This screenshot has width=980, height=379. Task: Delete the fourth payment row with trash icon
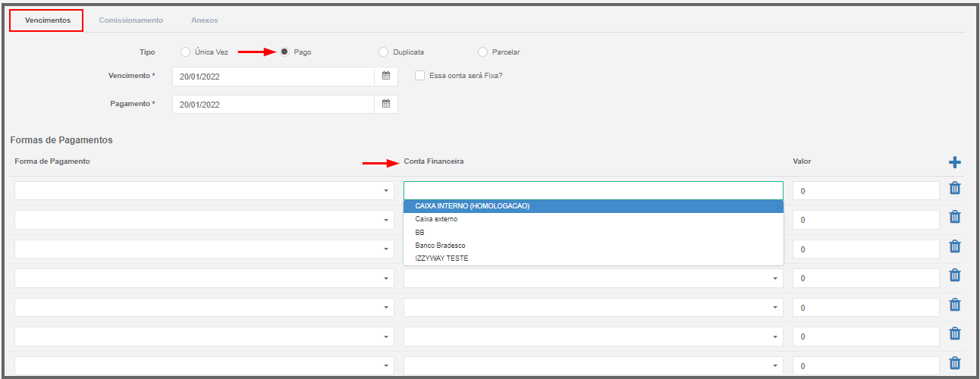pos(955,276)
